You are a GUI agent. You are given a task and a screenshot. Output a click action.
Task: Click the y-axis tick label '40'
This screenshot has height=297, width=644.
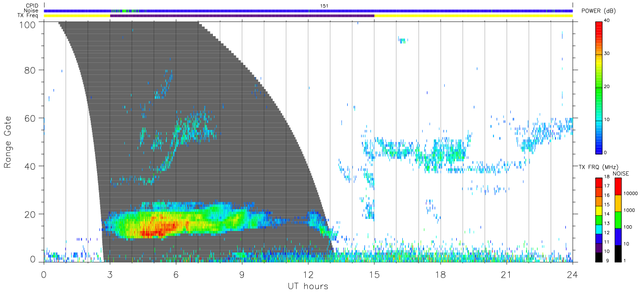point(31,166)
